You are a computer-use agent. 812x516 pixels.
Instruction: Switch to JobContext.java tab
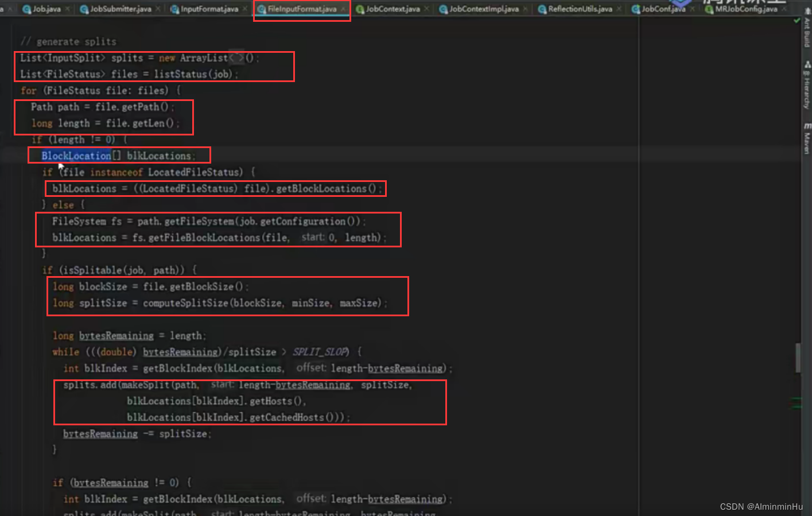click(x=393, y=9)
